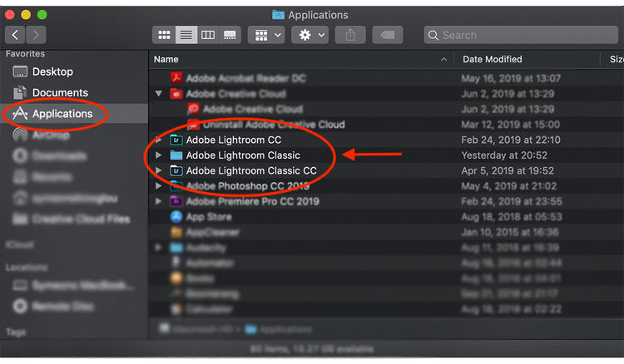Select the Adobe Premiere Pro CC 2019 row
The width and height of the screenshot is (624, 364).
386,201
